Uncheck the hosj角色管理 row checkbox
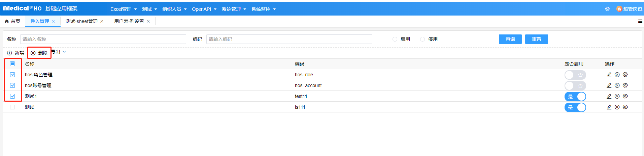The width and height of the screenshot is (644, 156). coord(12,75)
